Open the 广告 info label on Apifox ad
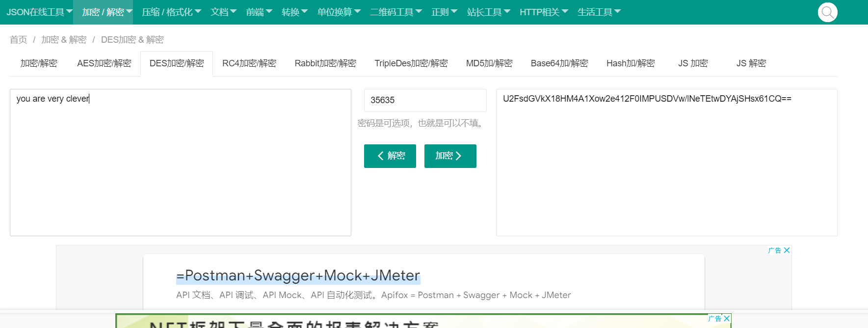Screen dimensions: 868x328 point(775,250)
